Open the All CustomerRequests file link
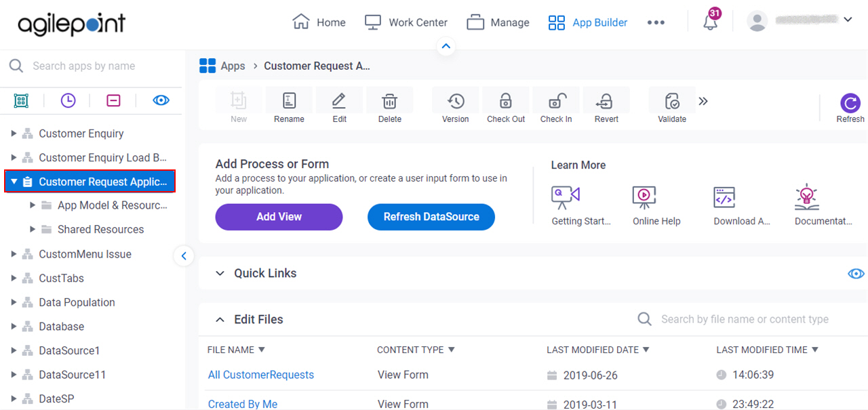 click(x=261, y=375)
